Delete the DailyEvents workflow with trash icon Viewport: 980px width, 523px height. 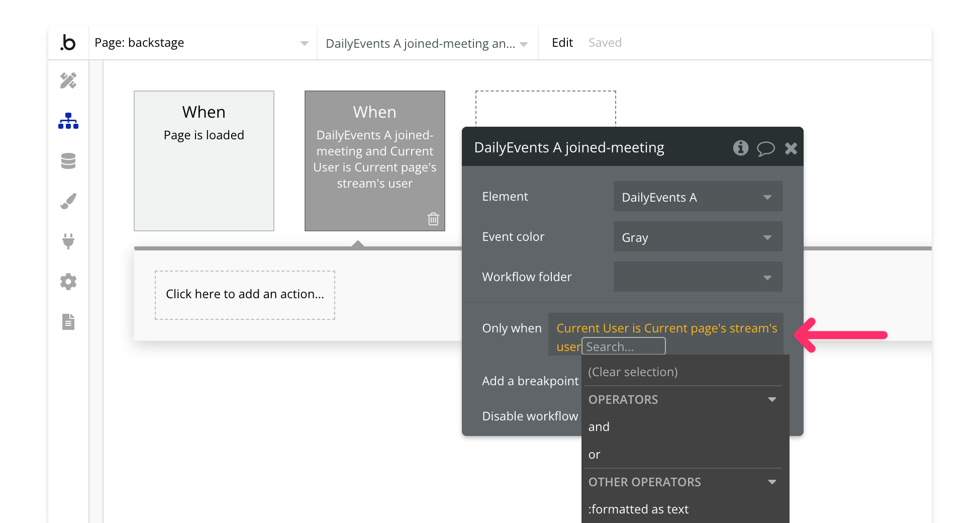coord(433,219)
